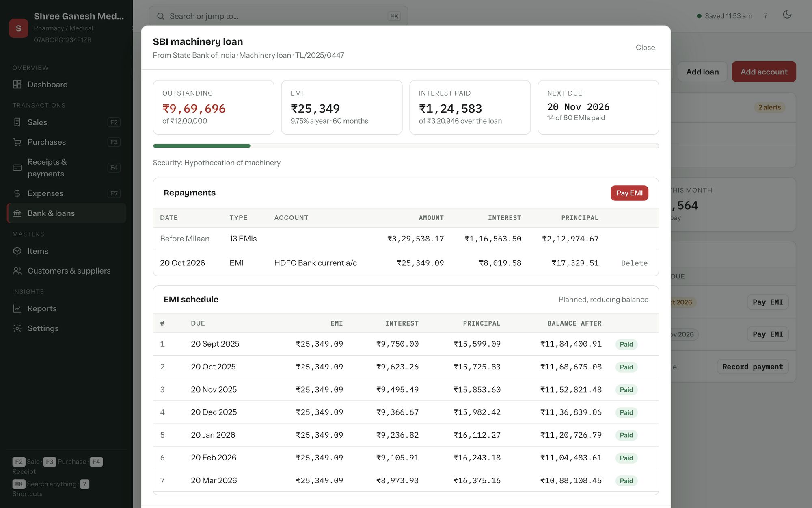
Task: Click the Interest paid ₹1,24,583 value
Action: (450, 109)
